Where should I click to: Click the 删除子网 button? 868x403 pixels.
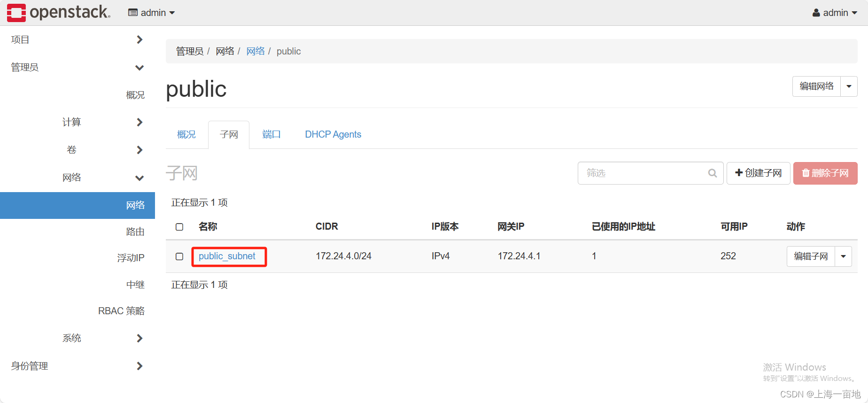tap(825, 173)
